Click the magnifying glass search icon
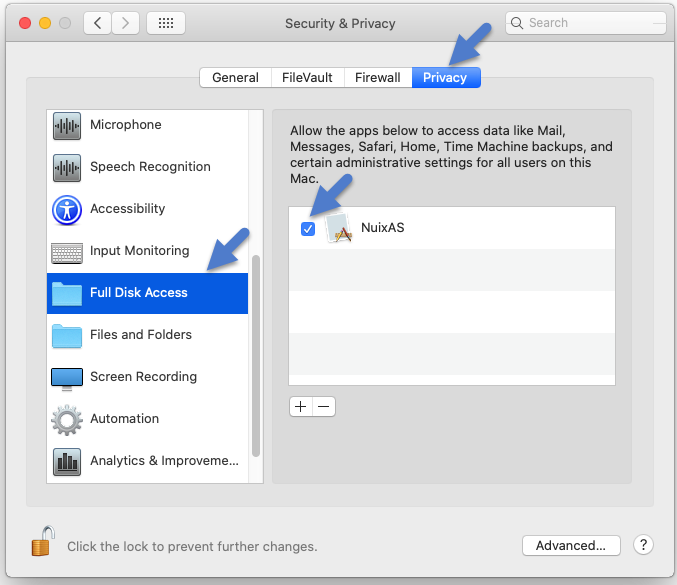Screen dimensions: 677x585 516,23
